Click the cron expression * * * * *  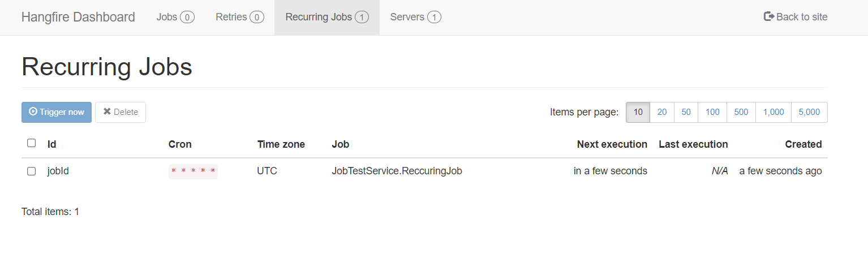pyautogui.click(x=193, y=171)
